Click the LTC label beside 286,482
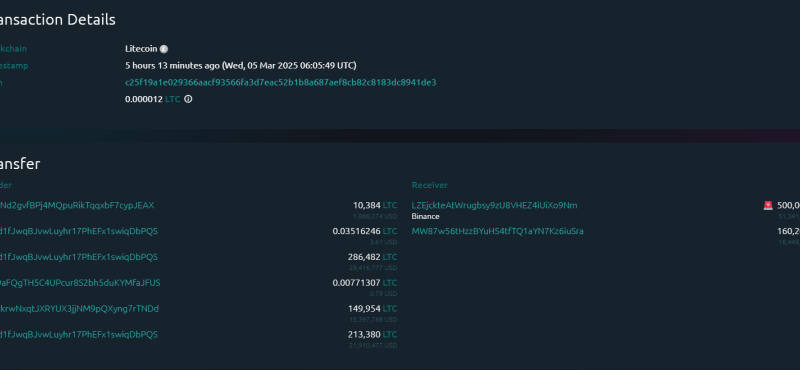 tap(390, 257)
